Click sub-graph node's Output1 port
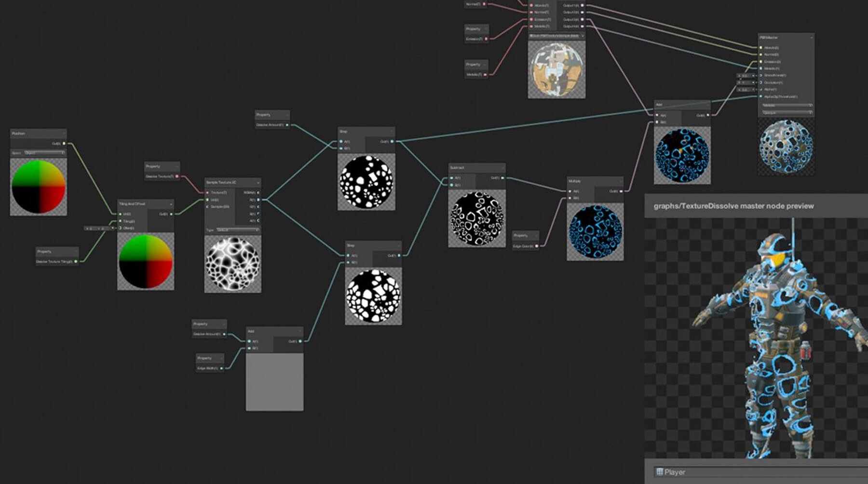This screenshot has height=484, width=868. pyautogui.click(x=583, y=5)
